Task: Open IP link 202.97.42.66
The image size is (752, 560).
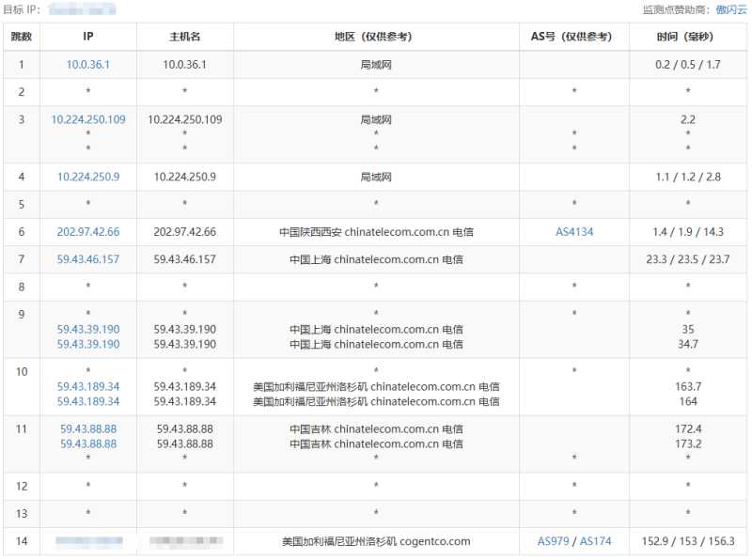Action: (x=88, y=232)
